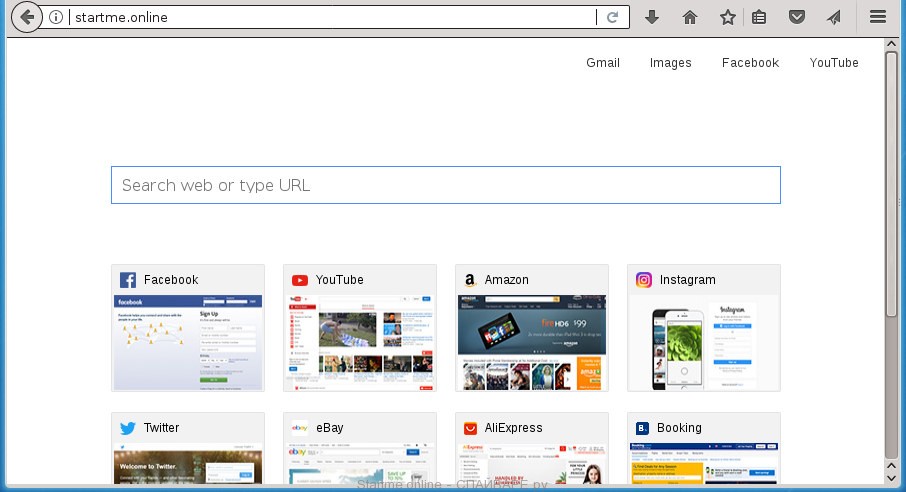Click the Instagram tile title text
Viewport: 906px width, 492px height.
coord(688,280)
